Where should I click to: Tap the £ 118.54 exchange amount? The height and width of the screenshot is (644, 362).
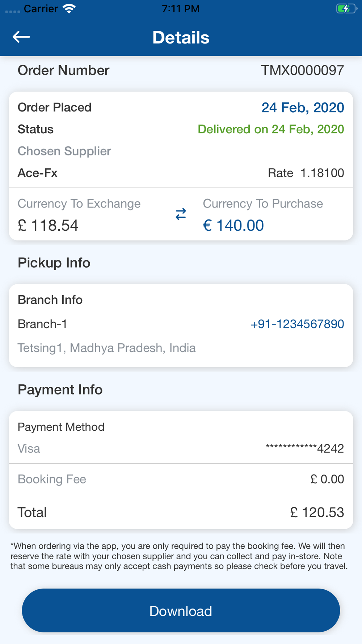click(x=48, y=225)
